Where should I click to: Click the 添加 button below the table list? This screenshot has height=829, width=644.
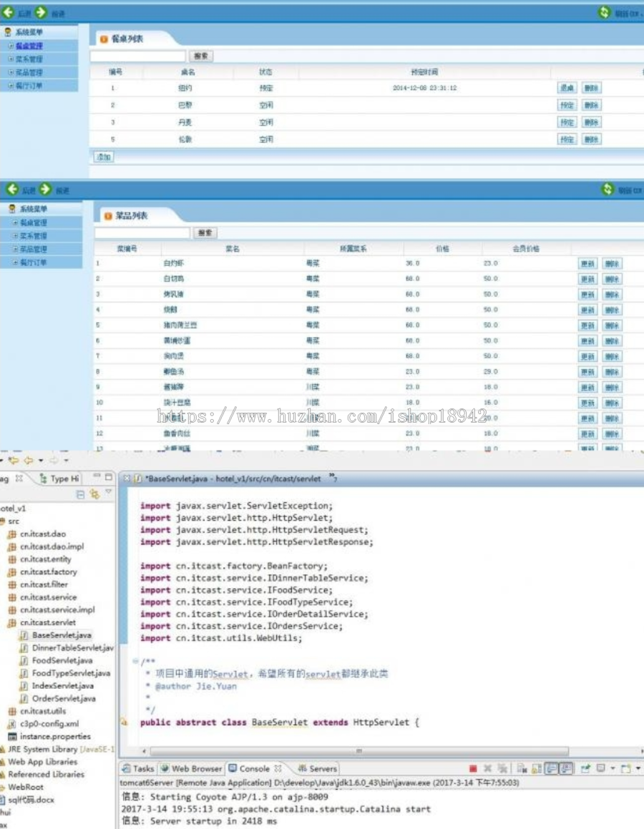click(x=102, y=156)
